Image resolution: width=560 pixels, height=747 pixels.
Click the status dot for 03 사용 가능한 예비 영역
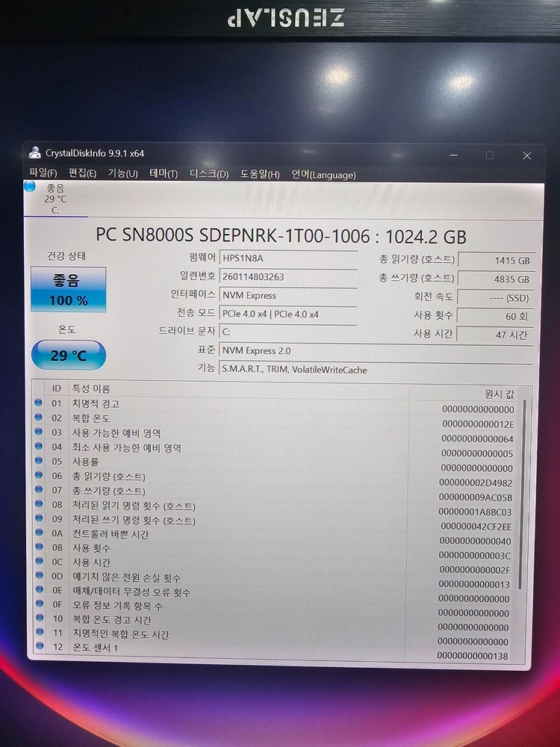[x=38, y=432]
